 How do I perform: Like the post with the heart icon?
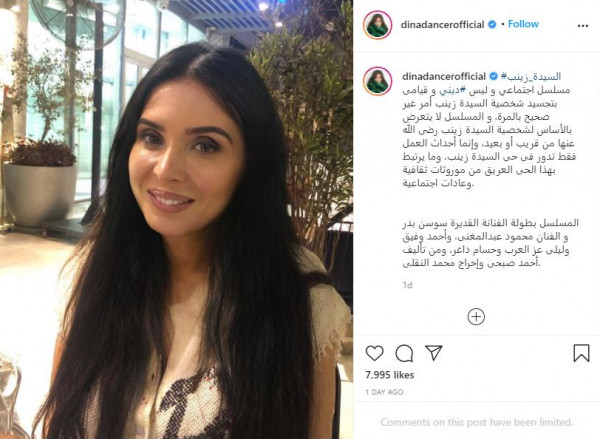click(374, 353)
